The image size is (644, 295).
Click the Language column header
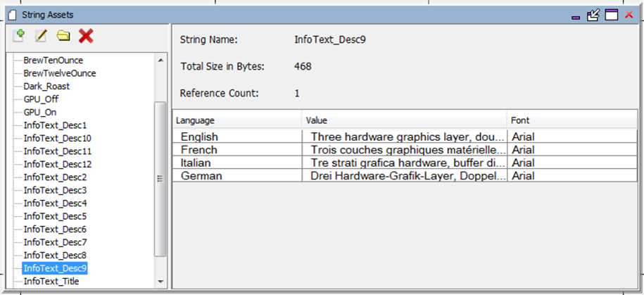coord(237,120)
